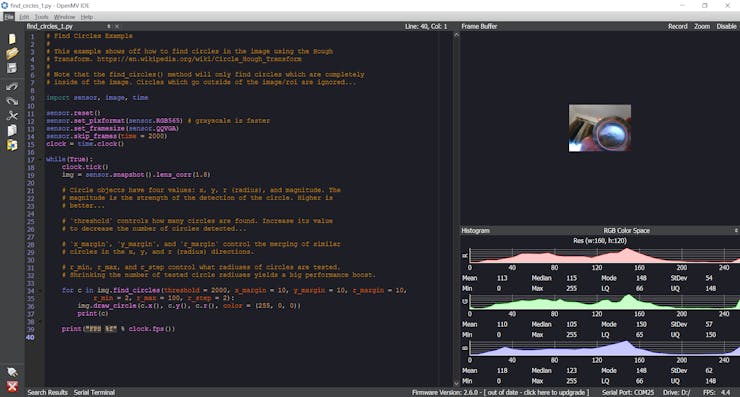Click the red channel histogram
Viewport: 740px width, 397px height.
(605, 255)
